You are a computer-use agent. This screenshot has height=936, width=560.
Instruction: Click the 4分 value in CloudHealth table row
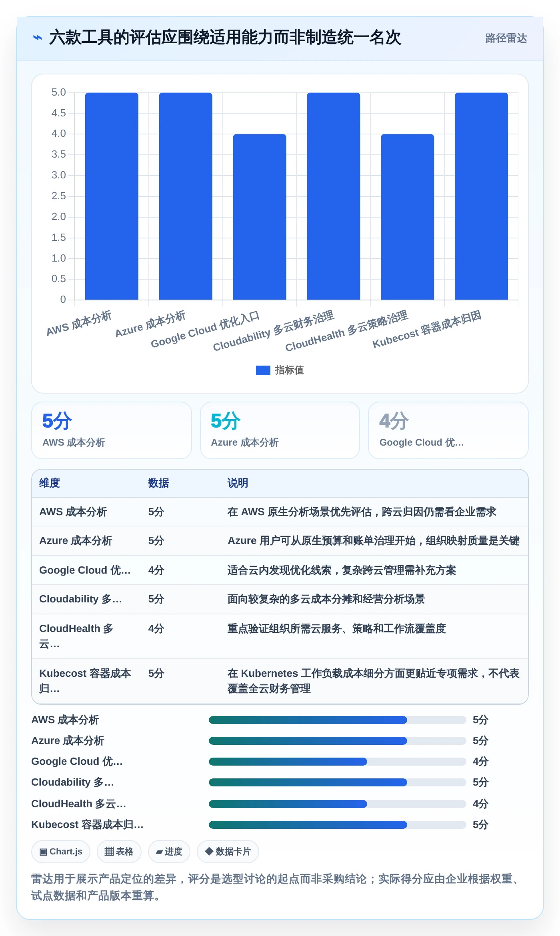[156, 628]
